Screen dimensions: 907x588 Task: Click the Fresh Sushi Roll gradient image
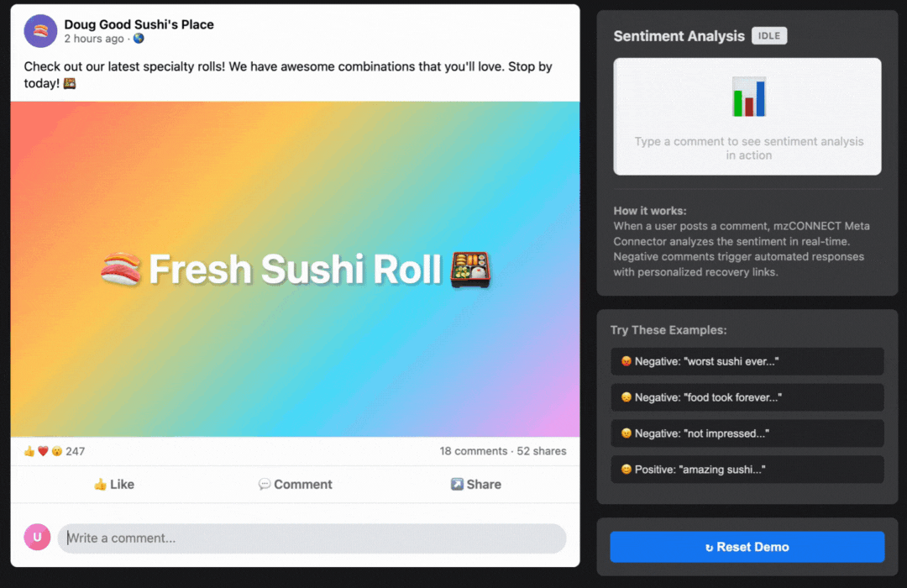294,269
